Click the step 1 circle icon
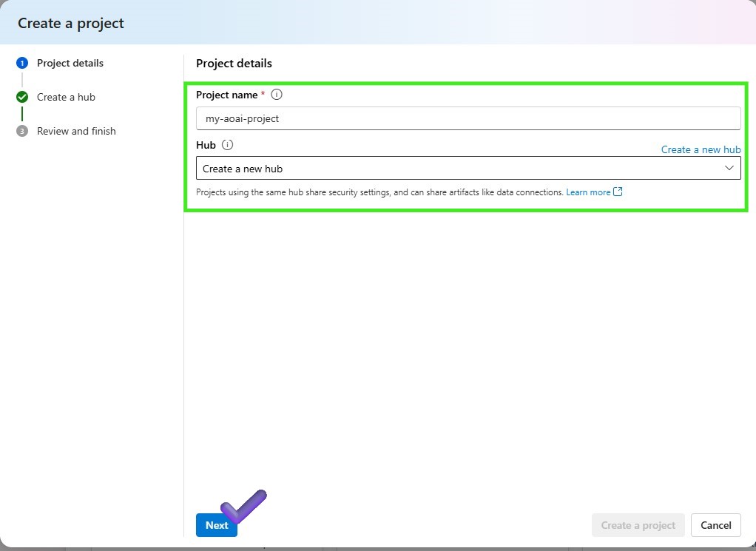This screenshot has height=551, width=756. 22,63
